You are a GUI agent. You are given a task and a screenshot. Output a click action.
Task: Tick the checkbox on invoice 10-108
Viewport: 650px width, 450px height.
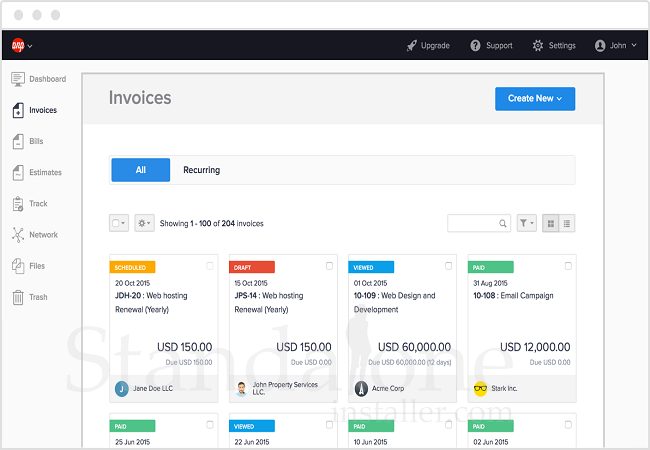[x=568, y=266]
